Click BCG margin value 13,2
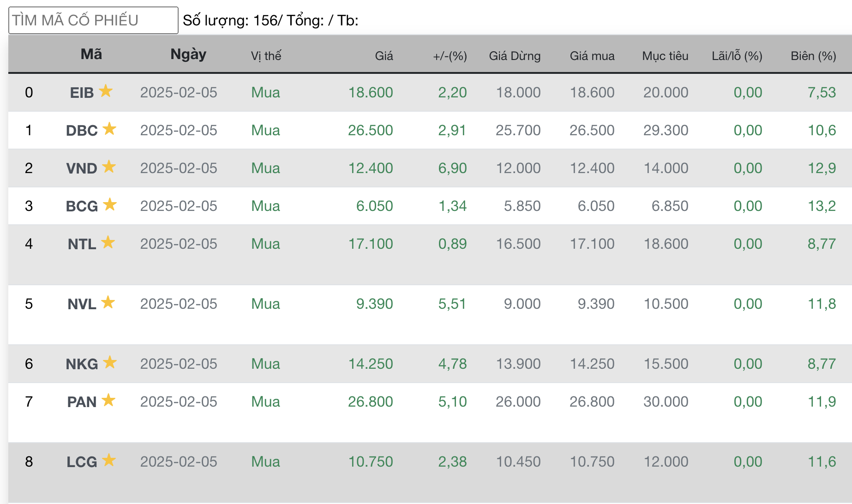The image size is (852, 504). pos(822,206)
